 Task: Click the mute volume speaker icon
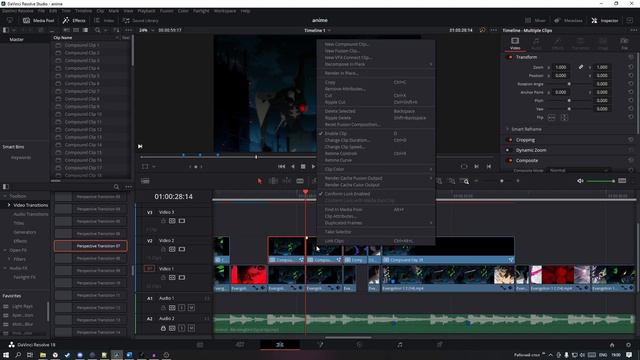click(x=580, y=181)
